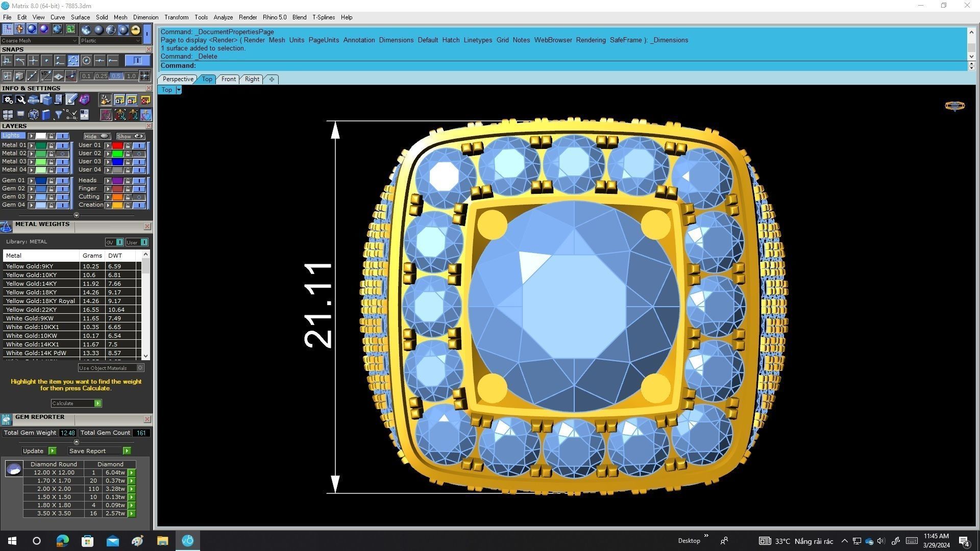Open the Analyze menu
The height and width of the screenshot is (551, 980).
(223, 17)
